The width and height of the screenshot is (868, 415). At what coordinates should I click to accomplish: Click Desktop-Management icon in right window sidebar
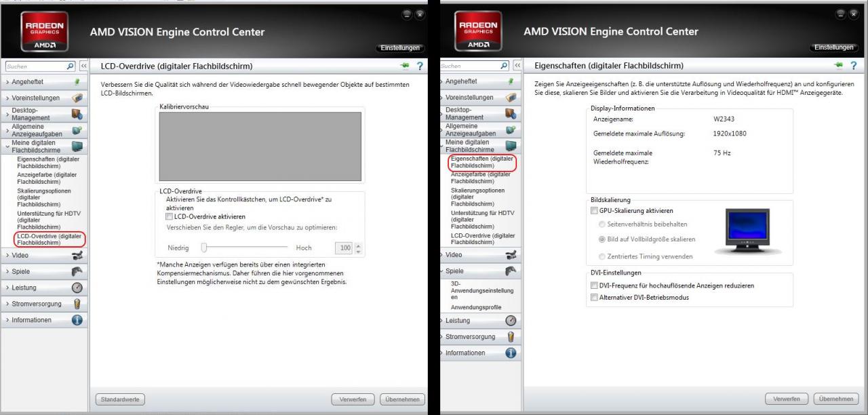[x=511, y=114]
